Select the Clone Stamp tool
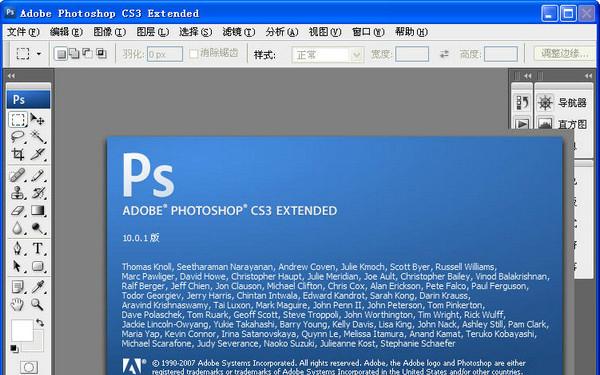Viewport: 600px width, 375px height. click(18, 193)
